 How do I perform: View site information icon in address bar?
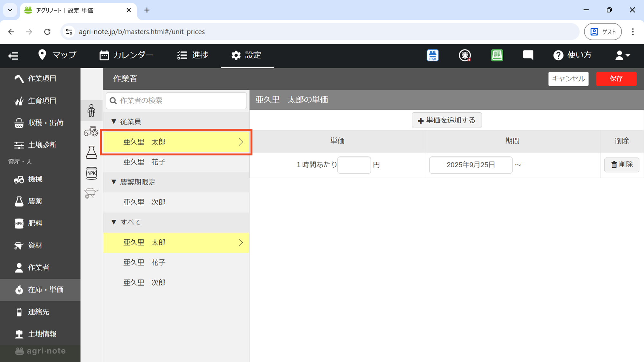(x=69, y=32)
